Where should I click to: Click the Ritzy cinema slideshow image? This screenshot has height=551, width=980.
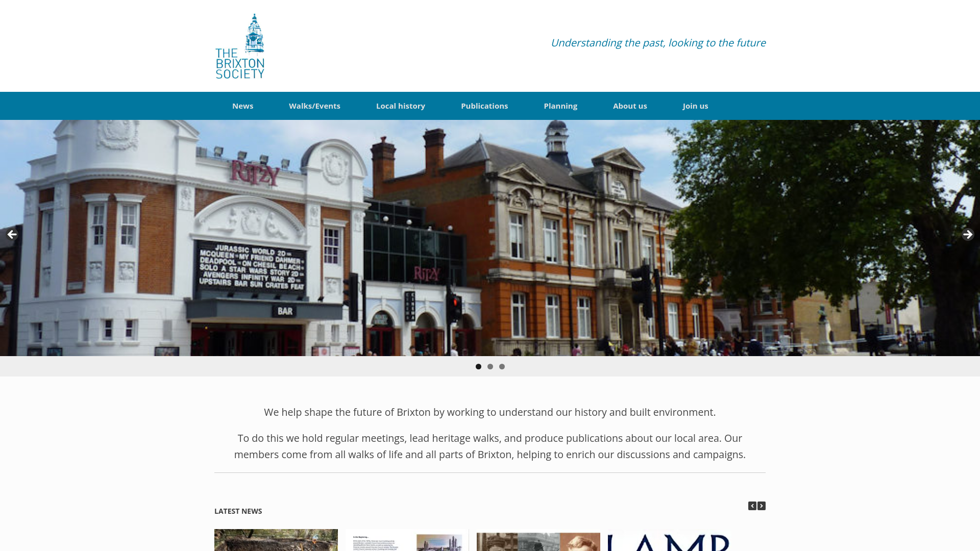pyautogui.click(x=490, y=238)
